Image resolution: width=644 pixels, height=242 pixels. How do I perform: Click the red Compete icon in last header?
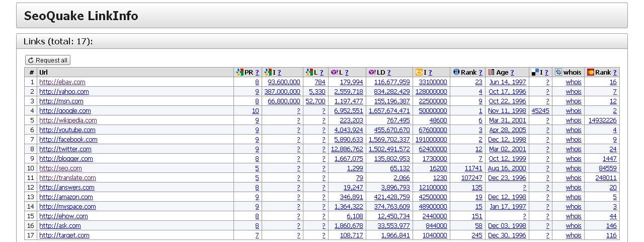point(590,72)
